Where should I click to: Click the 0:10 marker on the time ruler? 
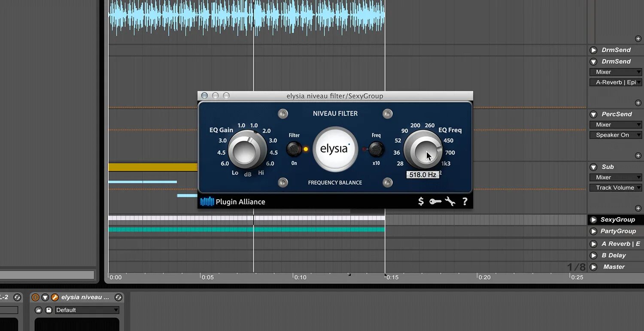[300, 277]
